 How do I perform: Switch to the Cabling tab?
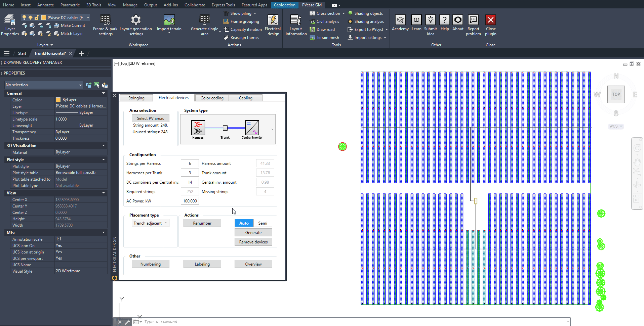[x=245, y=98]
